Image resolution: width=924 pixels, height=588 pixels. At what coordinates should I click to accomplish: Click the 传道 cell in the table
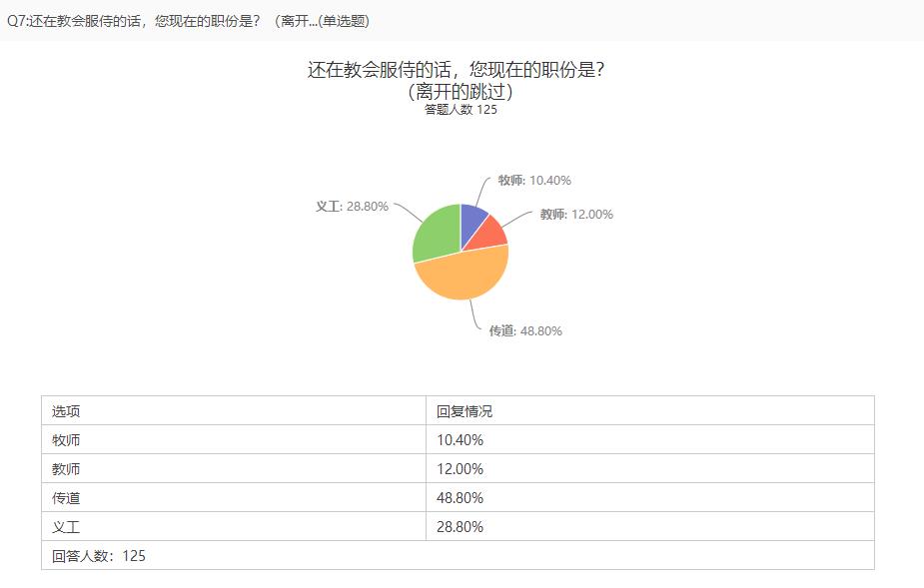pyautogui.click(x=66, y=498)
